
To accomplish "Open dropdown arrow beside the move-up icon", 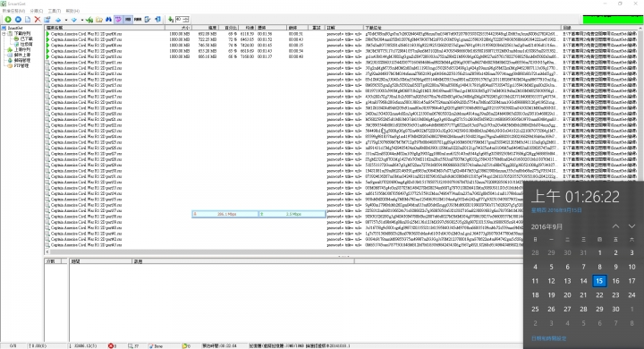I will 65,20.
